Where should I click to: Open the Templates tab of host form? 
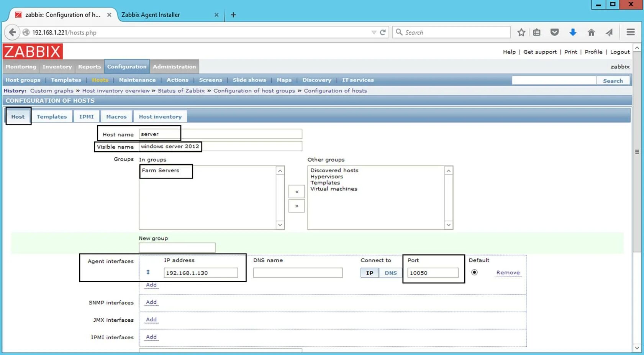[52, 117]
